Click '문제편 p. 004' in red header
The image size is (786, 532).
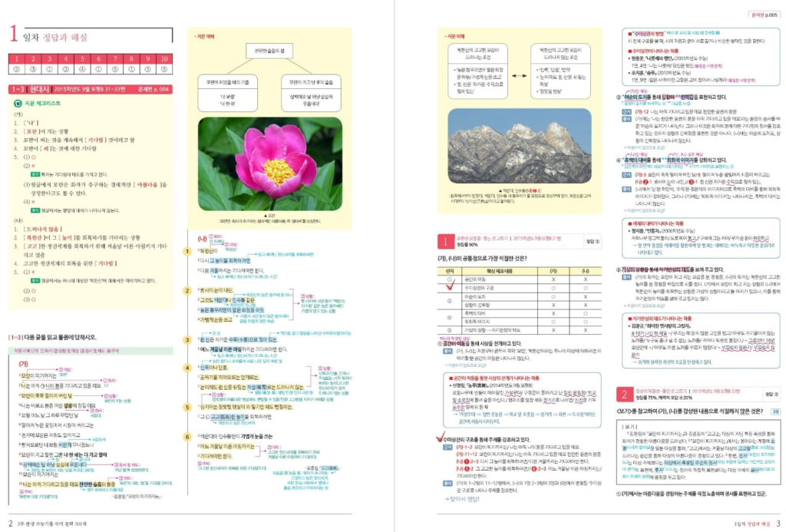click(x=153, y=89)
